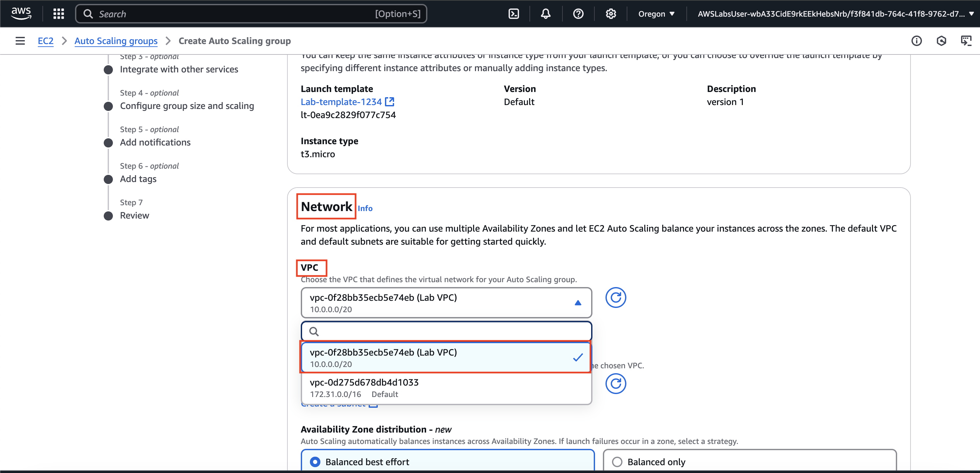Collapse the VPC dropdown selector
This screenshot has width=980, height=473.
446,302
